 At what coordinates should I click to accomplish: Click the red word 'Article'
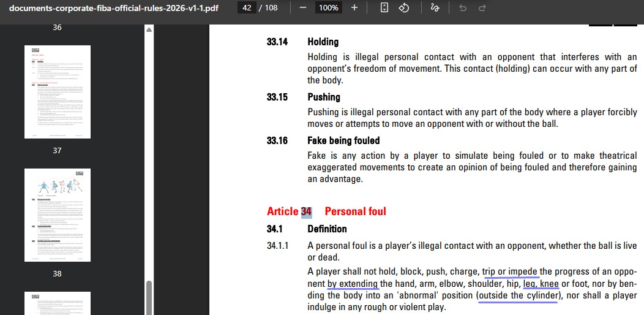point(283,211)
